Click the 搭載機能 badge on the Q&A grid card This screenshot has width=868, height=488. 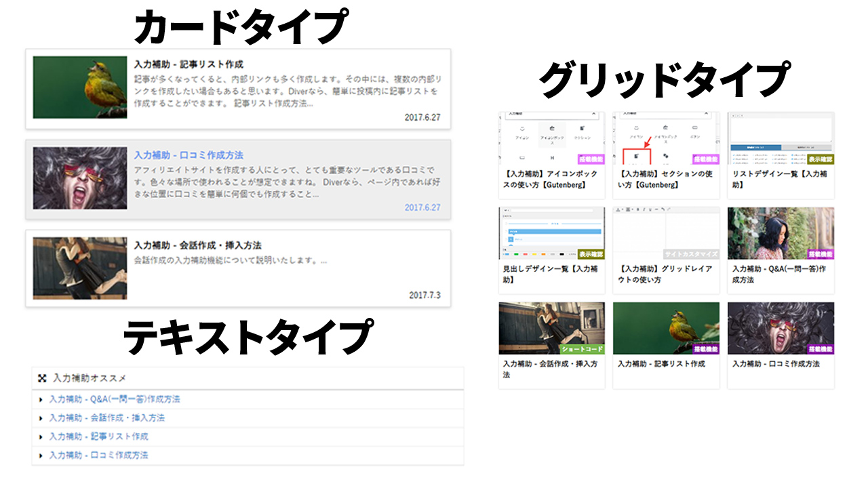(820, 254)
